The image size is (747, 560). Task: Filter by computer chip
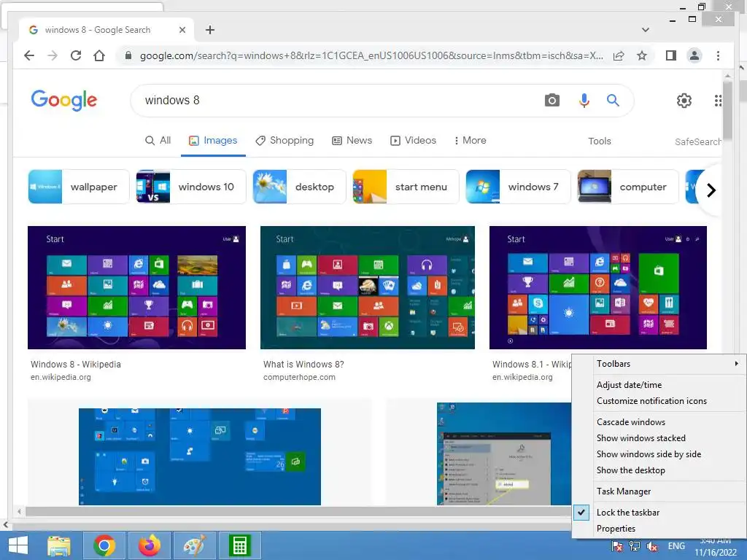point(628,187)
